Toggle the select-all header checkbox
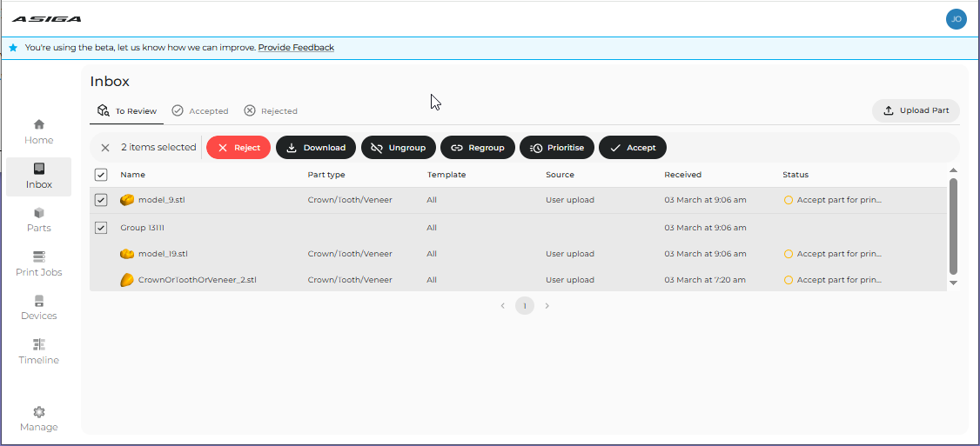This screenshot has height=446, width=980. tap(101, 174)
